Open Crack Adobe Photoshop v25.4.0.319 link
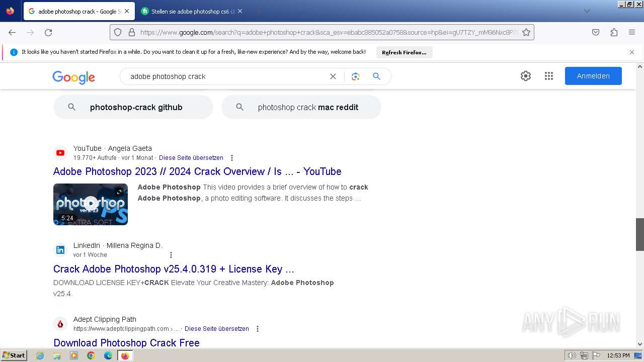 [174, 269]
